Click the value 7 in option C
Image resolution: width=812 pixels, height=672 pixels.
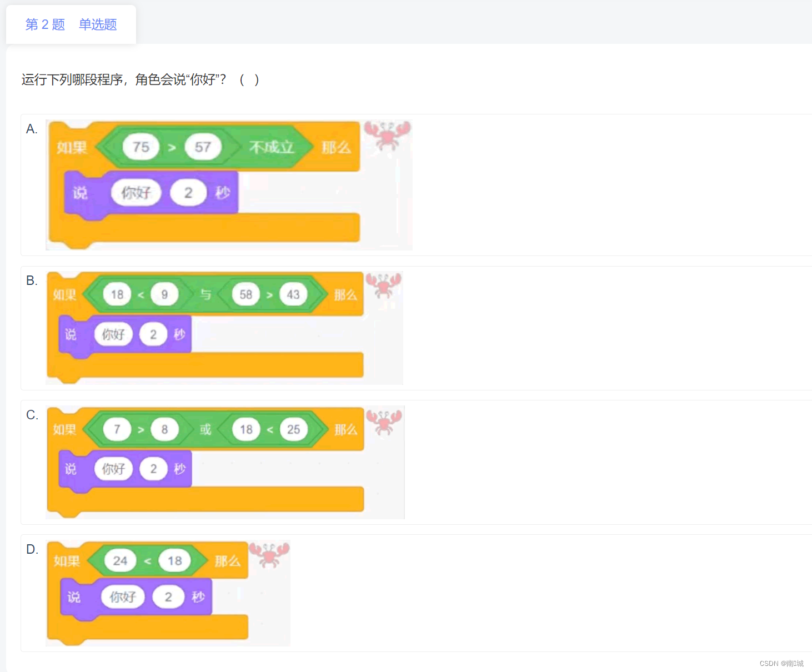[x=117, y=429]
